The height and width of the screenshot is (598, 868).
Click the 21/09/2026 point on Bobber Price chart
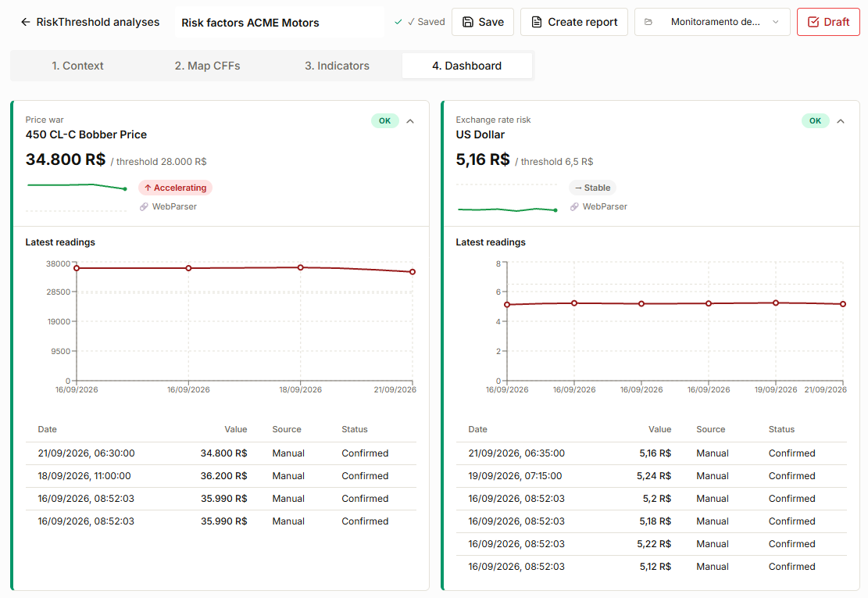(x=413, y=272)
